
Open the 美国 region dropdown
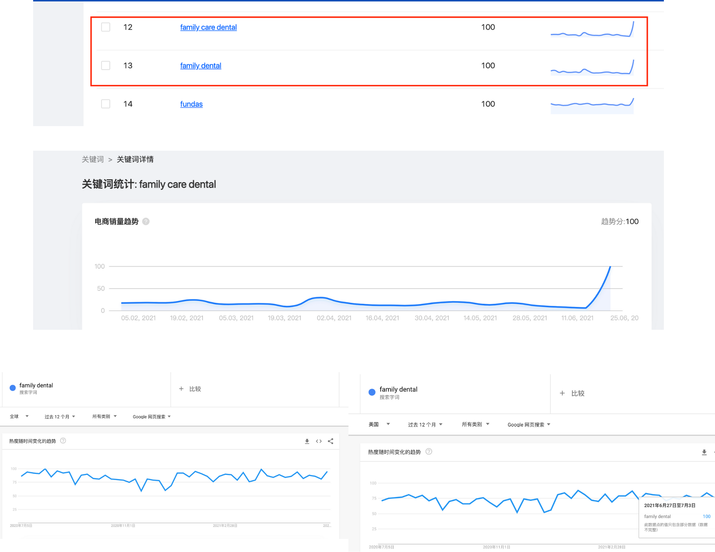(379, 424)
